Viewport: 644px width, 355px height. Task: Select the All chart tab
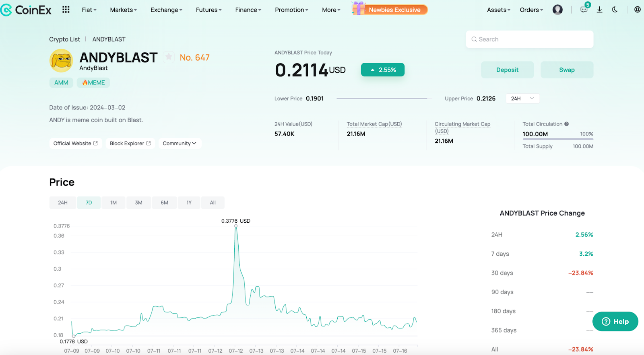point(213,203)
